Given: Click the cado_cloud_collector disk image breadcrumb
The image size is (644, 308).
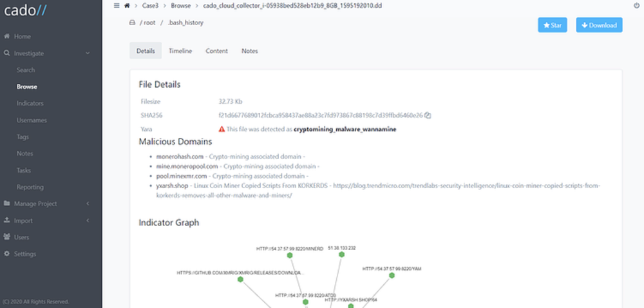Looking at the screenshot, I should pos(292,6).
